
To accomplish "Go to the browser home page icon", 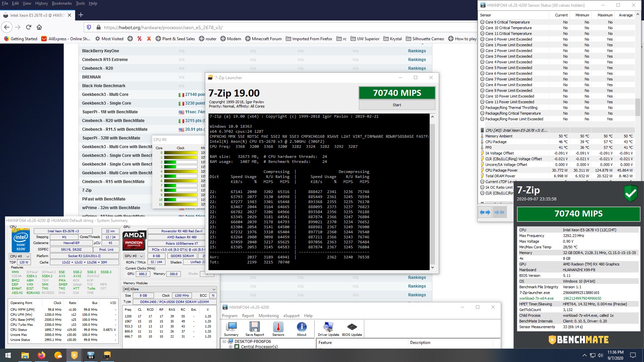I will 39,27.
